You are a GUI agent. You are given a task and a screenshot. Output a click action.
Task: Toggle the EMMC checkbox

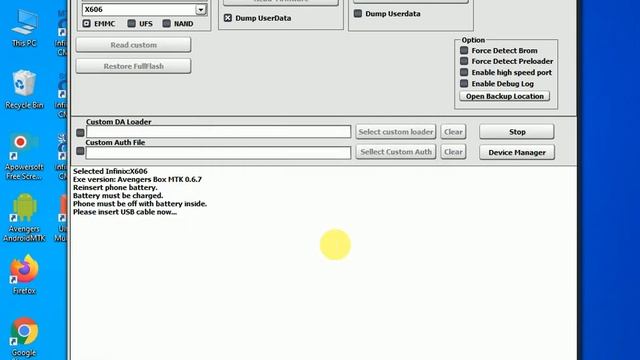(87, 24)
